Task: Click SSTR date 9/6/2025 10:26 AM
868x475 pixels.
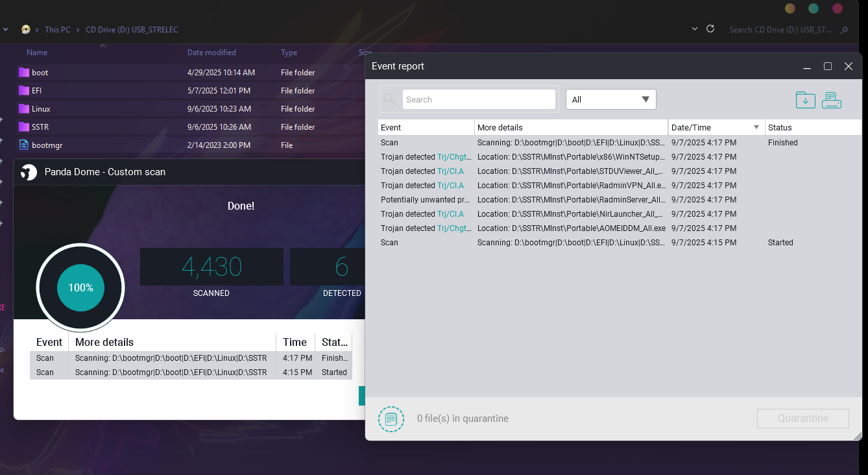Action: coord(219,127)
